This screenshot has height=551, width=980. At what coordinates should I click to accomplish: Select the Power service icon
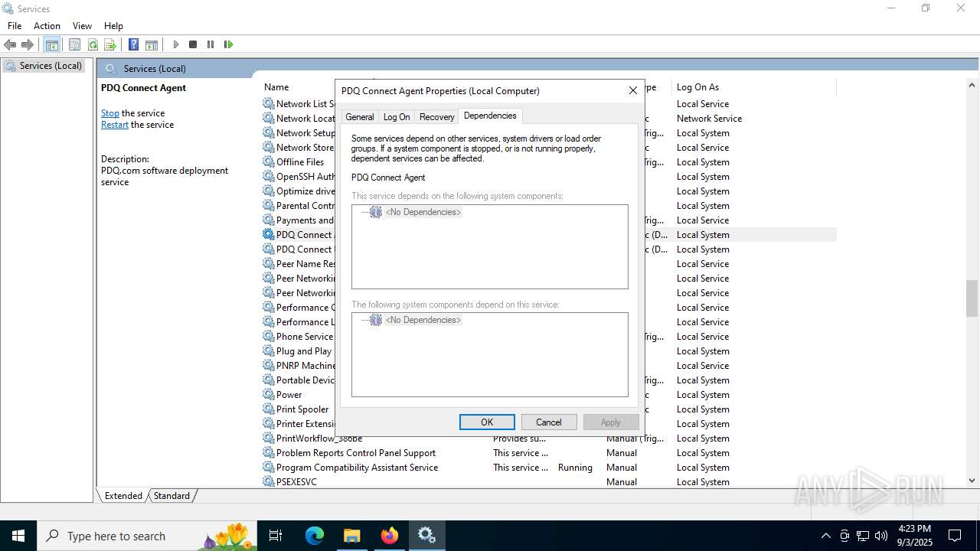[x=269, y=394]
